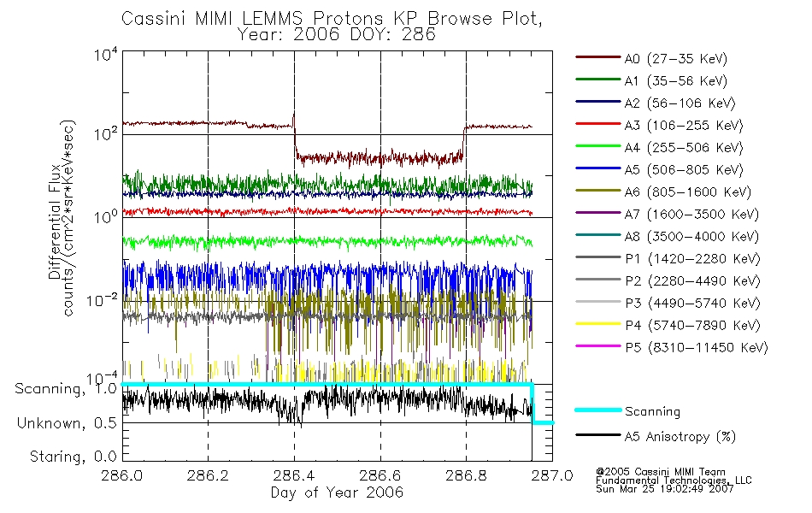Click the A7 (1600-3500 KeV) legend label
This screenshot has width=812, height=513.
tap(691, 215)
